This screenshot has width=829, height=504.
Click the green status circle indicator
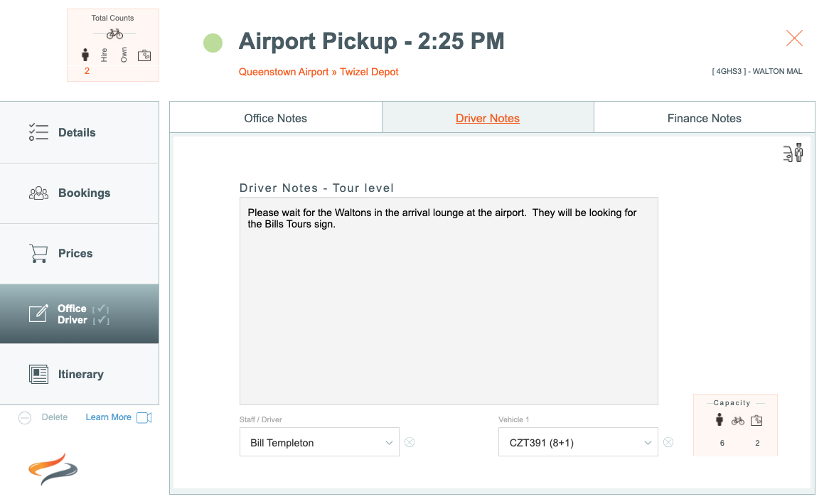(x=213, y=43)
